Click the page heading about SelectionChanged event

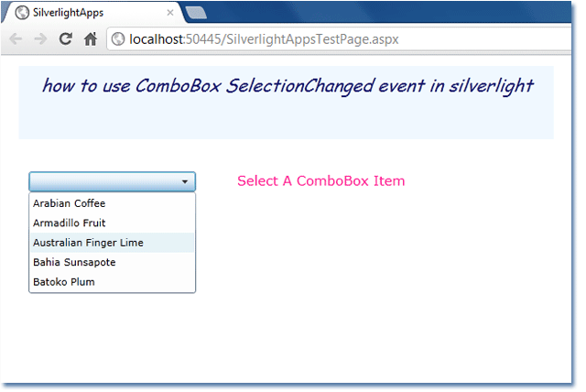(288, 86)
